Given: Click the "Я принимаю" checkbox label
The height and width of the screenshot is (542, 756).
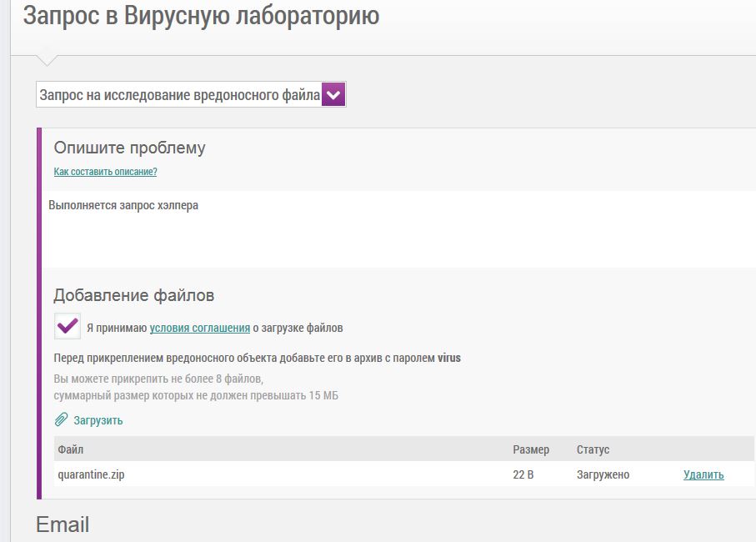Looking at the screenshot, I should [117, 328].
